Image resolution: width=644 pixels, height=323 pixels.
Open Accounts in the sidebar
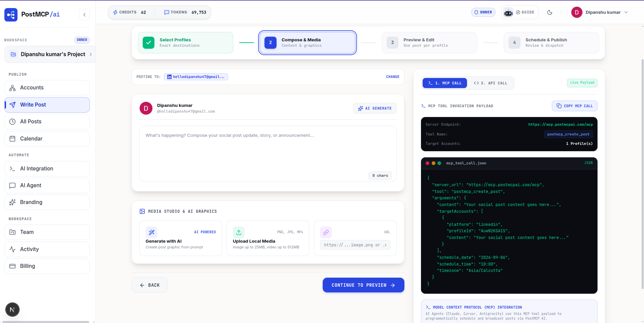[47, 88]
